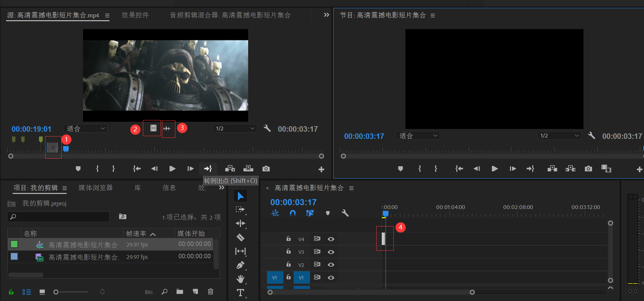Image resolution: width=644 pixels, height=301 pixels.
Task: Hide track V4 with its eye icon
Action: pyautogui.click(x=331, y=239)
